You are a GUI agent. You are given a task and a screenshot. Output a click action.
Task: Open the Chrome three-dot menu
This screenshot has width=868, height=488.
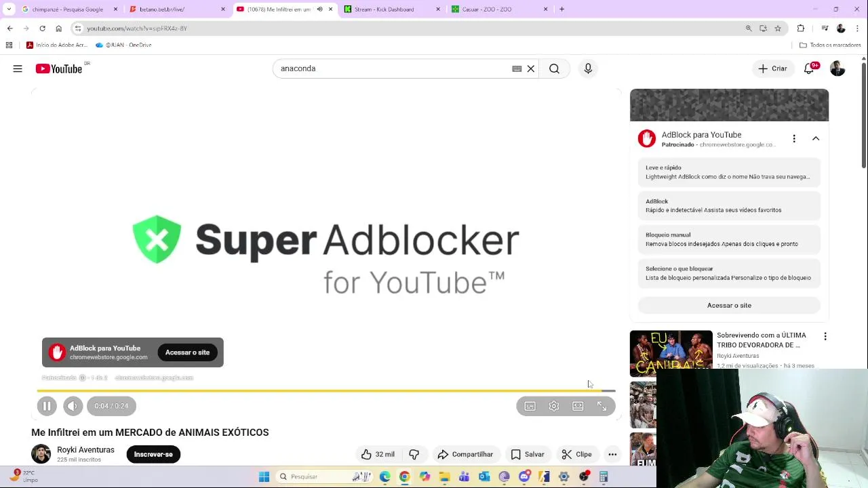[858, 28]
